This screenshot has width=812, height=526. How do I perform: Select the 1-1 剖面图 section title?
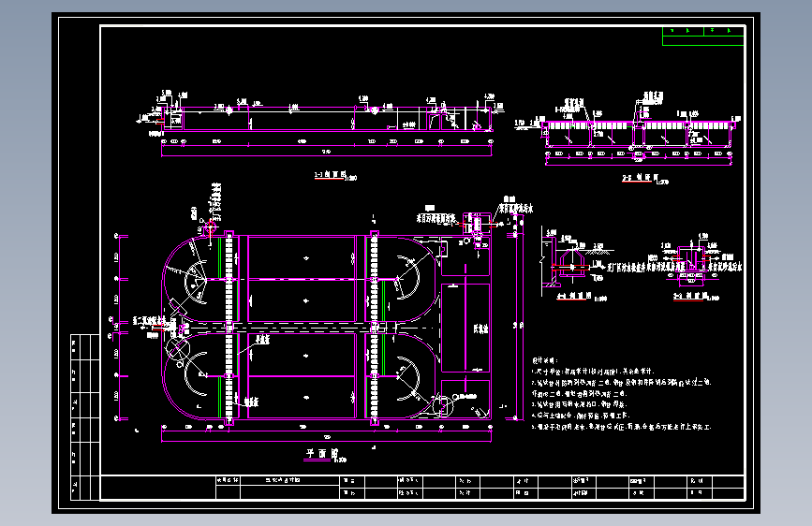pyautogui.click(x=330, y=175)
